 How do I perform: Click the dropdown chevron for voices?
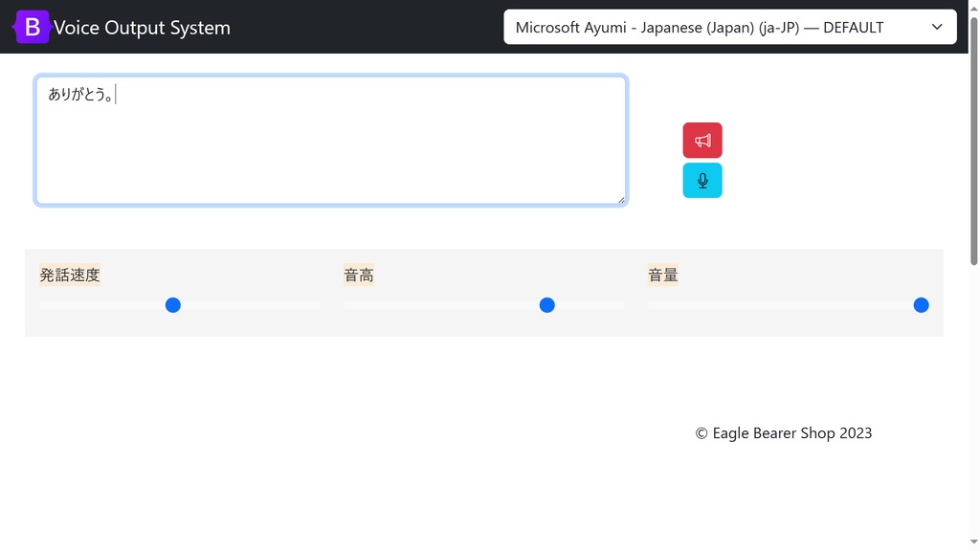[936, 27]
